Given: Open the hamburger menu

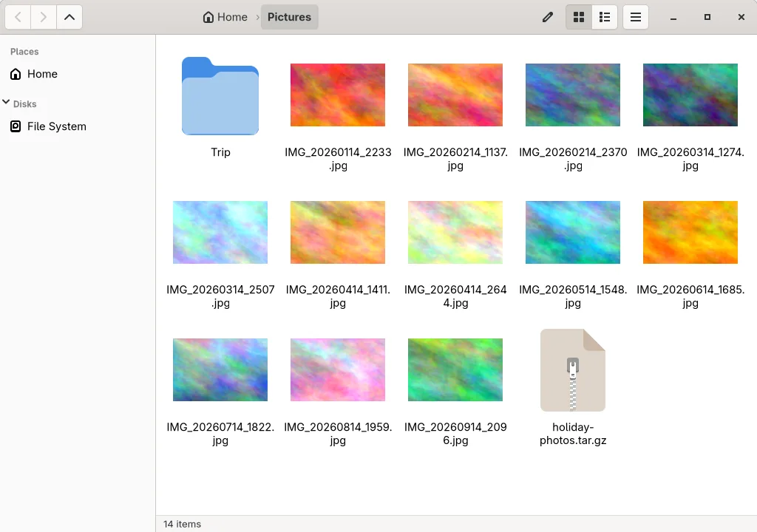Looking at the screenshot, I should [x=635, y=18].
